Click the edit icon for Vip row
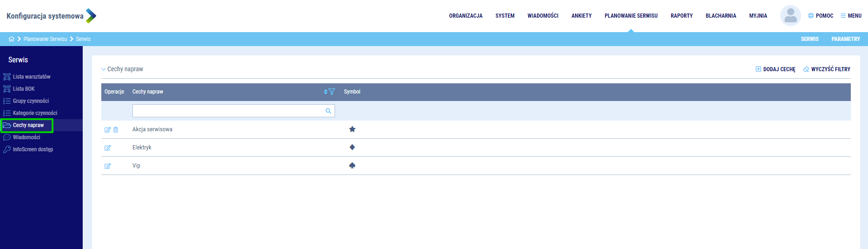Image resolution: width=868 pixels, height=249 pixels. coord(107,166)
